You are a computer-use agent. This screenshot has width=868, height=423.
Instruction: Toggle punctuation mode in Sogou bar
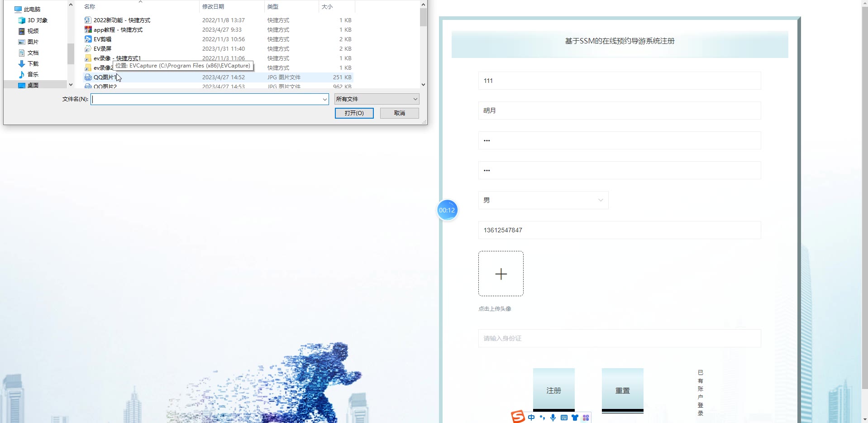542,418
